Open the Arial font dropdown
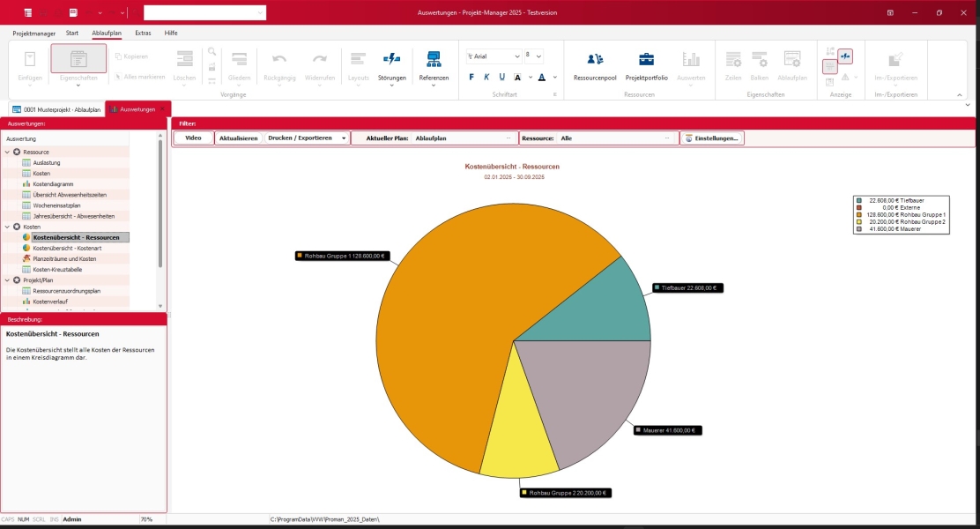This screenshot has height=529, width=980. pos(494,56)
